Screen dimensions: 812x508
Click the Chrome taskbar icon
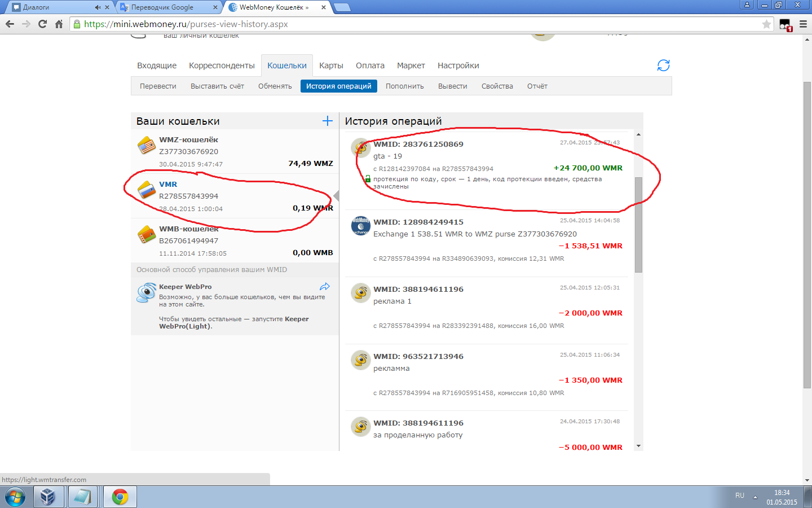tap(120, 497)
